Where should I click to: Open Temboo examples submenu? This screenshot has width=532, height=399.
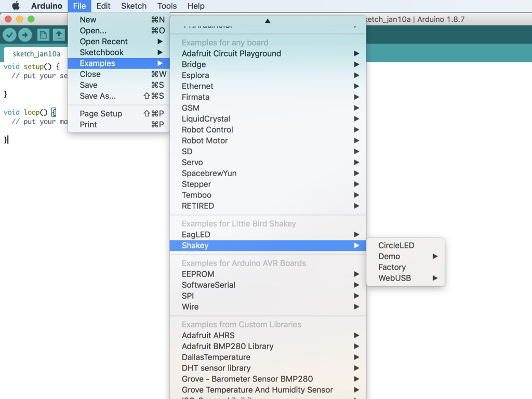[x=268, y=195]
